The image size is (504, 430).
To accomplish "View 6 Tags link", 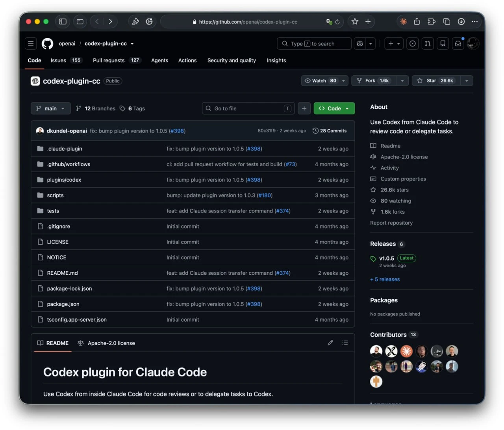I will pos(132,108).
